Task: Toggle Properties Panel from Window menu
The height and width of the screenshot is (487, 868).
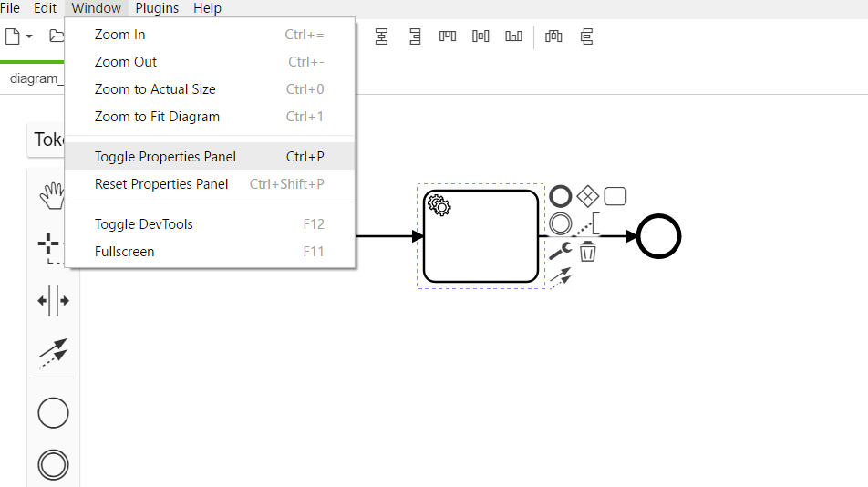Action: (x=165, y=157)
